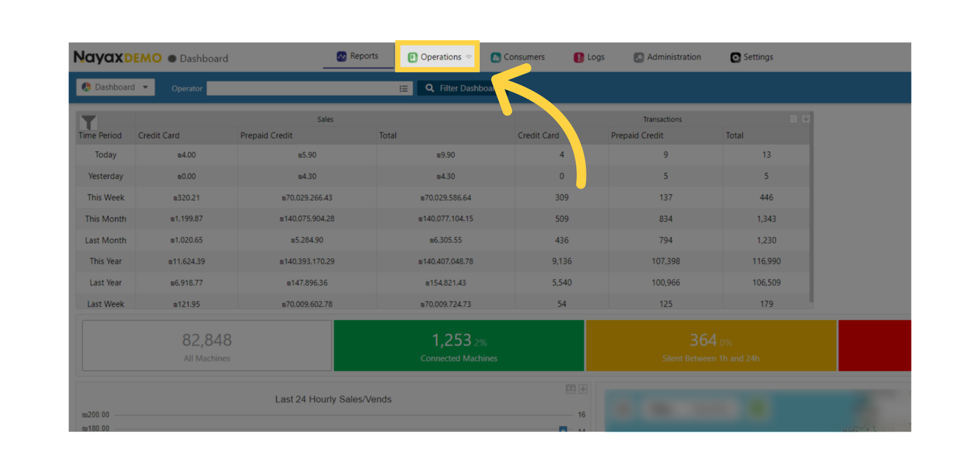Click the Sales Credit Card column header
Image resolution: width=980 pixels, height=474 pixels.
pos(159,135)
